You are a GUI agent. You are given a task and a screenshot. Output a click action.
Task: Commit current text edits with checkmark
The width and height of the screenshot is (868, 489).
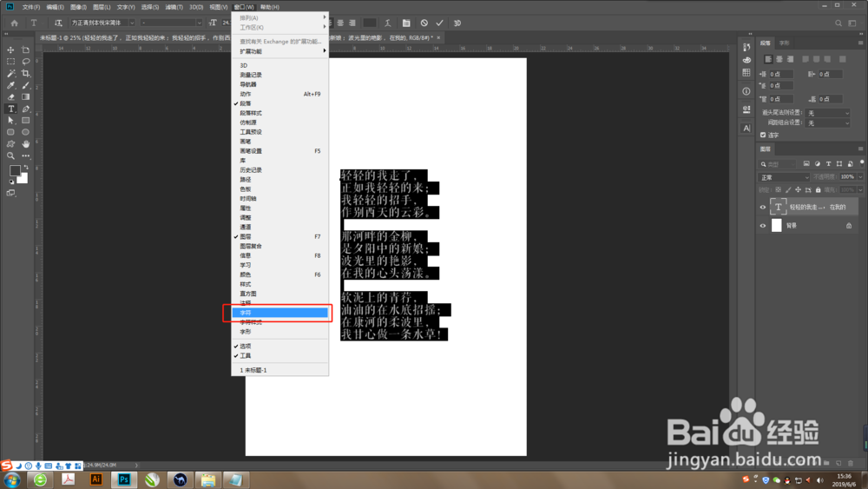[x=439, y=23]
